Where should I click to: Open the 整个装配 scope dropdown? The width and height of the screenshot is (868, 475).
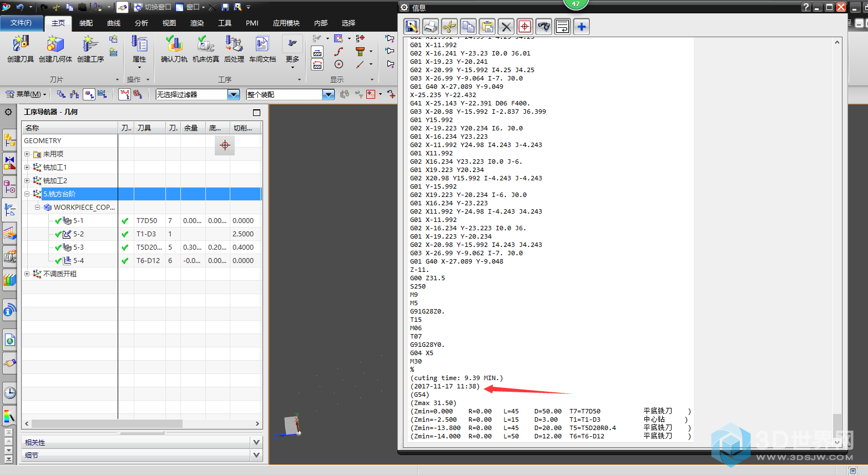pyautogui.click(x=329, y=94)
